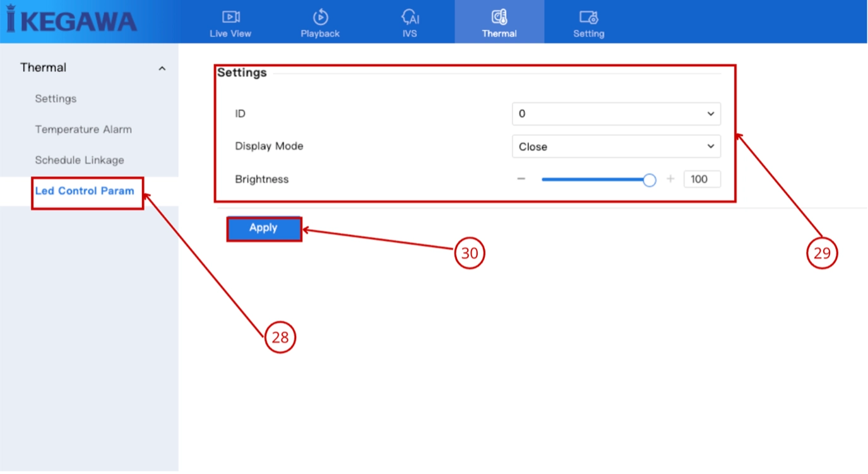Select Led Control Param in the sidebar

pos(85,191)
